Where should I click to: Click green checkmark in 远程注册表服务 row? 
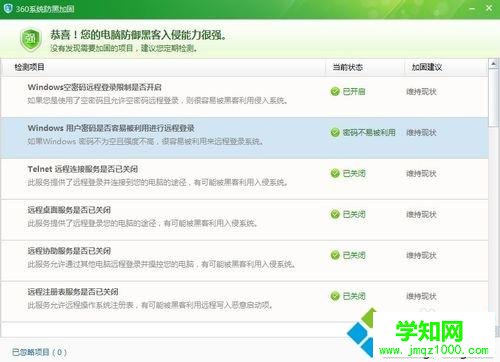point(335,296)
